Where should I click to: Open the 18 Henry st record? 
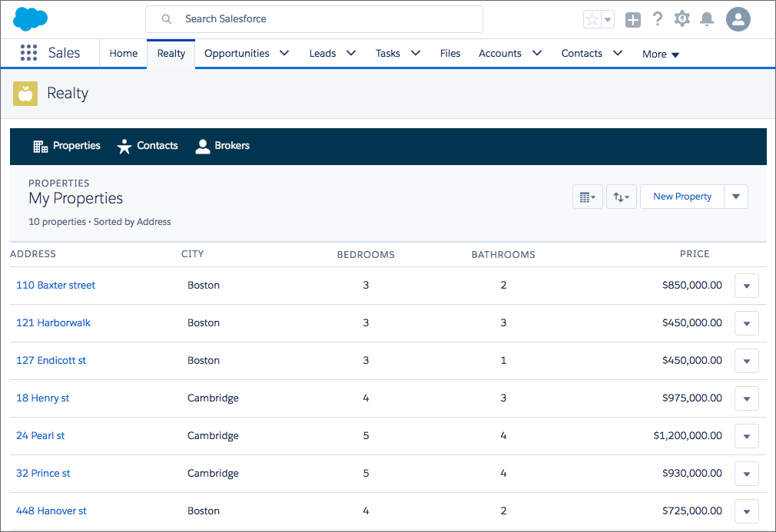42,398
